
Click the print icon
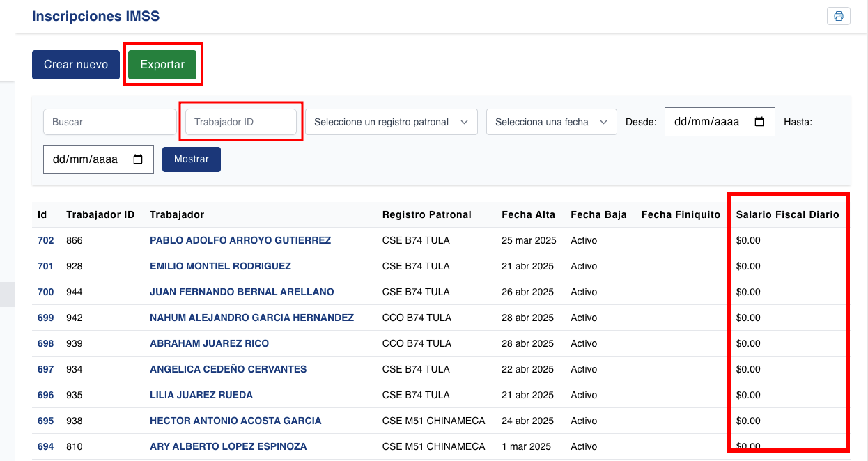pyautogui.click(x=838, y=15)
